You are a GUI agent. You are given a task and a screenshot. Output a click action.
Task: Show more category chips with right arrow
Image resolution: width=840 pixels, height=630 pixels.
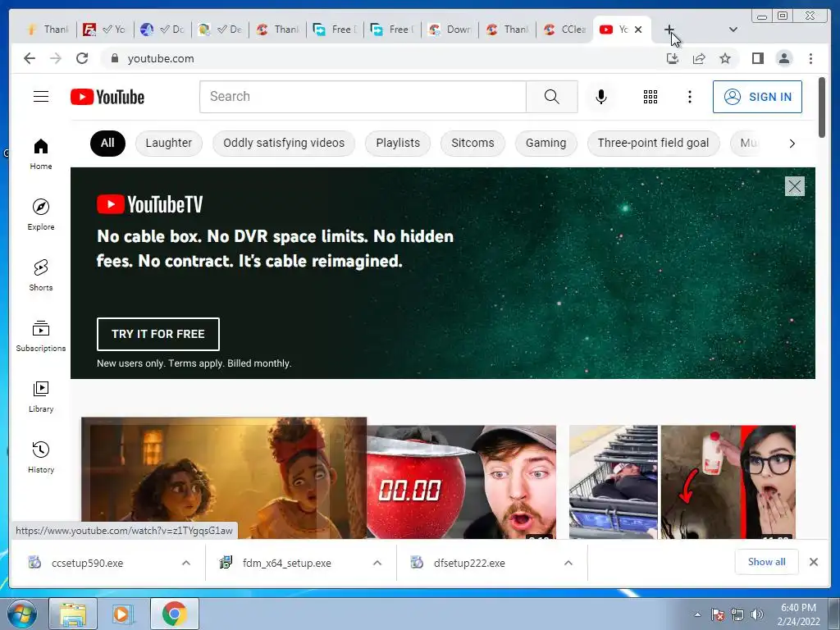[x=792, y=144]
